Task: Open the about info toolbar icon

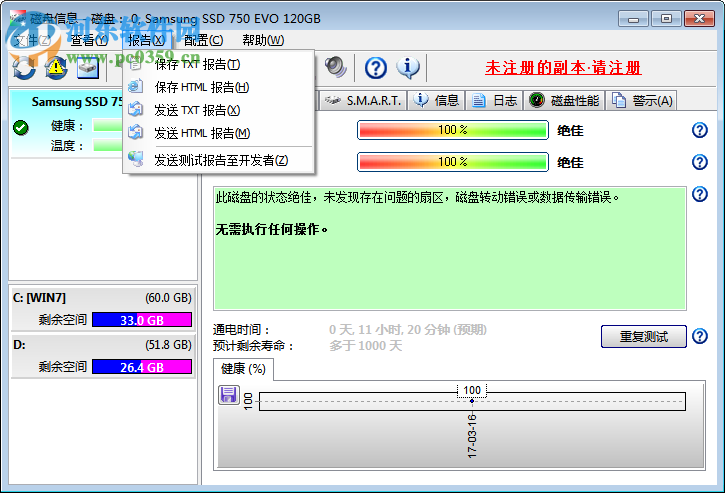Action: click(408, 68)
